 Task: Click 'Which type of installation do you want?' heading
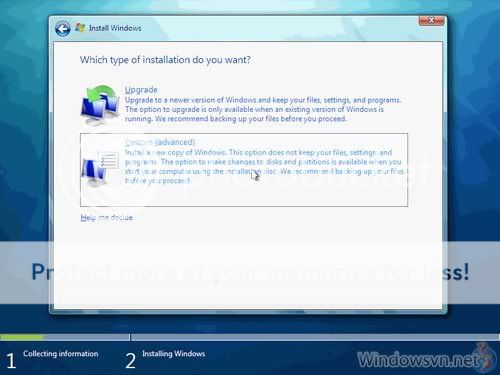coord(165,60)
